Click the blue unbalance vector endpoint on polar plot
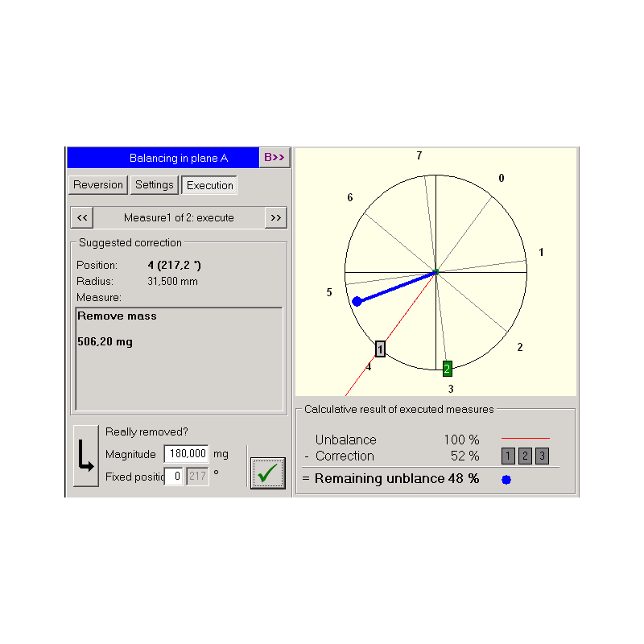 pos(357,301)
